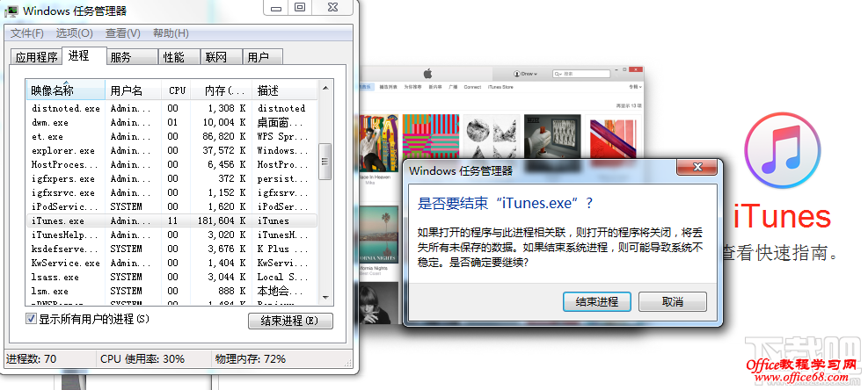Click the 进程数: 70 status bar entry
Viewport: 868px width, 390px height.
tap(32, 359)
